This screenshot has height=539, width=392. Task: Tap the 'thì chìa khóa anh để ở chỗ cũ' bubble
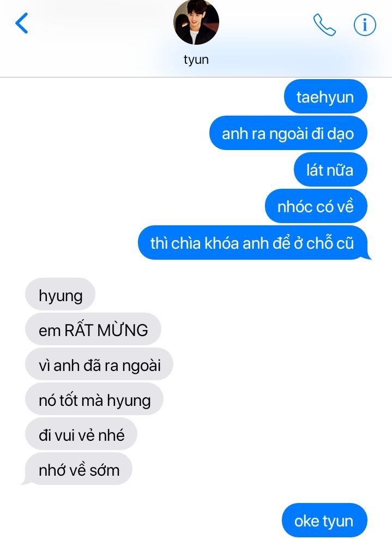pos(254,243)
